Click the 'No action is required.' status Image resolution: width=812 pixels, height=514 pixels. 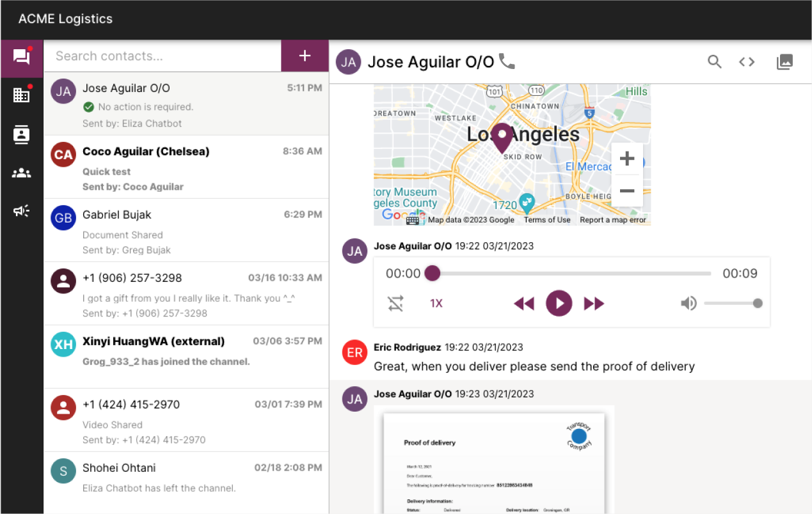146,107
